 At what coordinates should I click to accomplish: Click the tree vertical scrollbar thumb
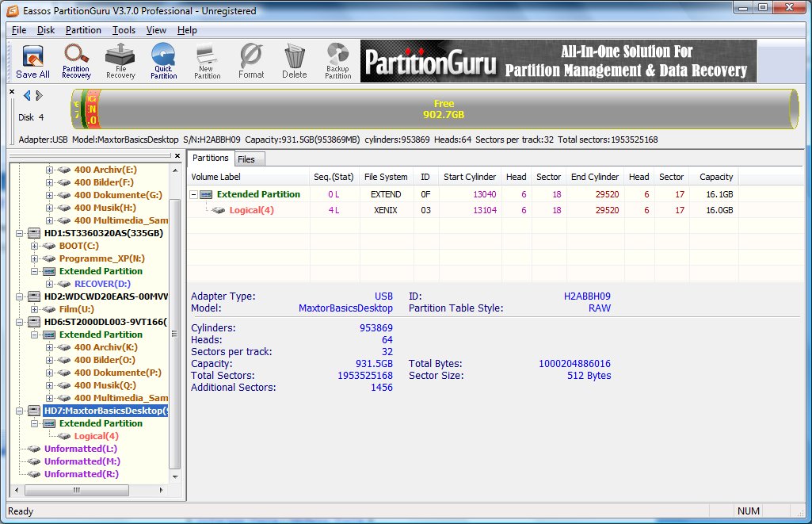click(x=175, y=334)
